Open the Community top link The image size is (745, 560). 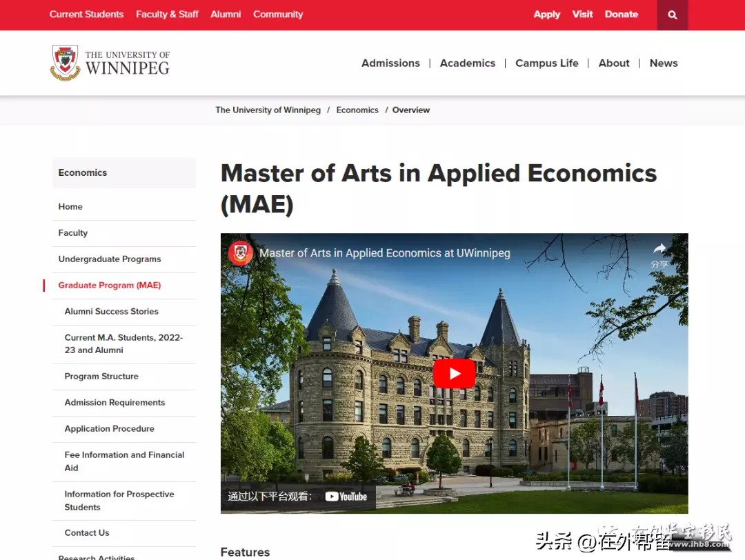tap(278, 14)
